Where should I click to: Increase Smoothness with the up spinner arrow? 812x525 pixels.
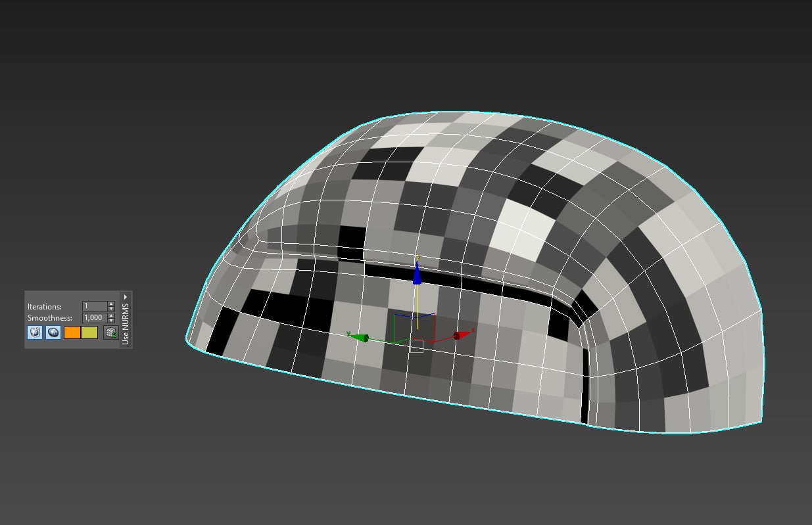pos(111,315)
